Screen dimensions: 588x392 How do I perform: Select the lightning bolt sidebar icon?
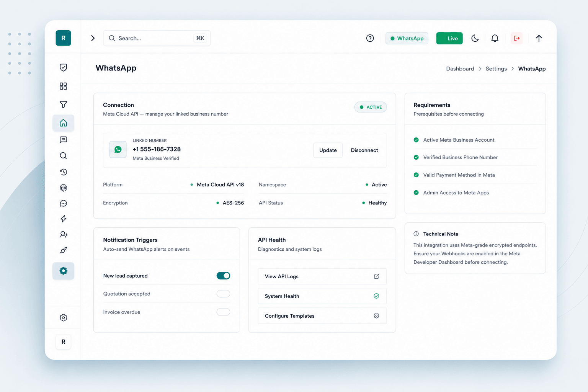point(64,219)
